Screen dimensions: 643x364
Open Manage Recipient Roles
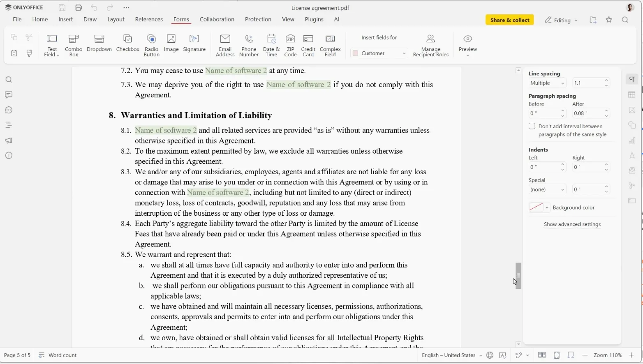pos(430,45)
